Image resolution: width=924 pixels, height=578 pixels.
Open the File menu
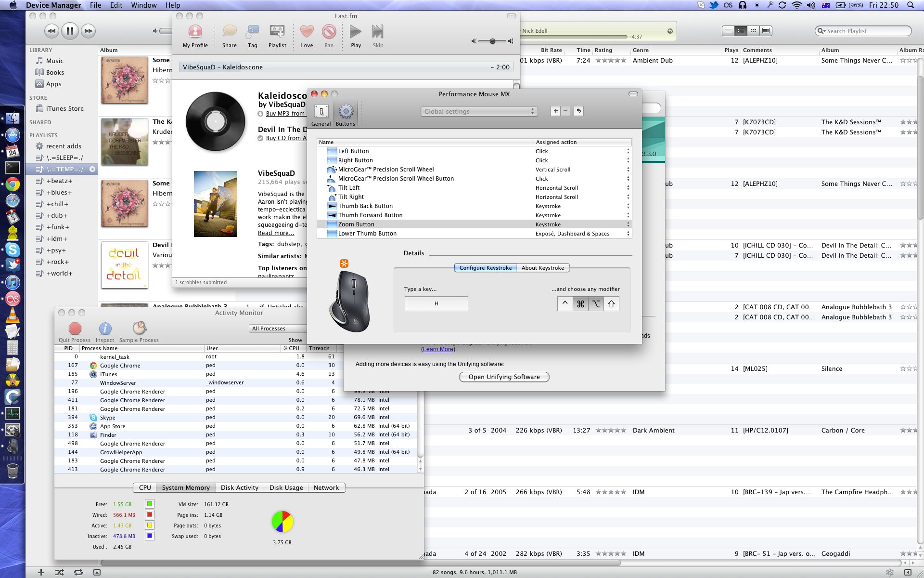click(95, 5)
